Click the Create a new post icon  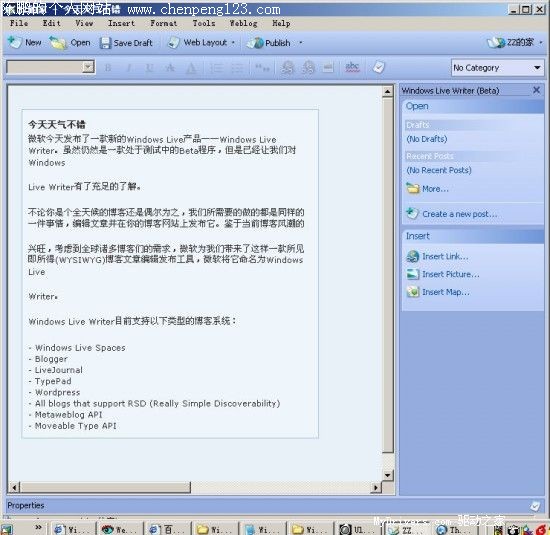[412, 213]
